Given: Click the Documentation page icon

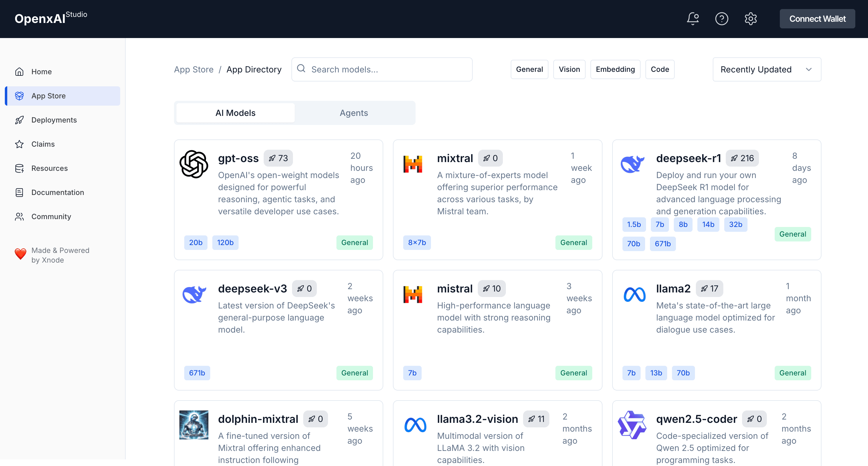Looking at the screenshot, I should 20,193.
